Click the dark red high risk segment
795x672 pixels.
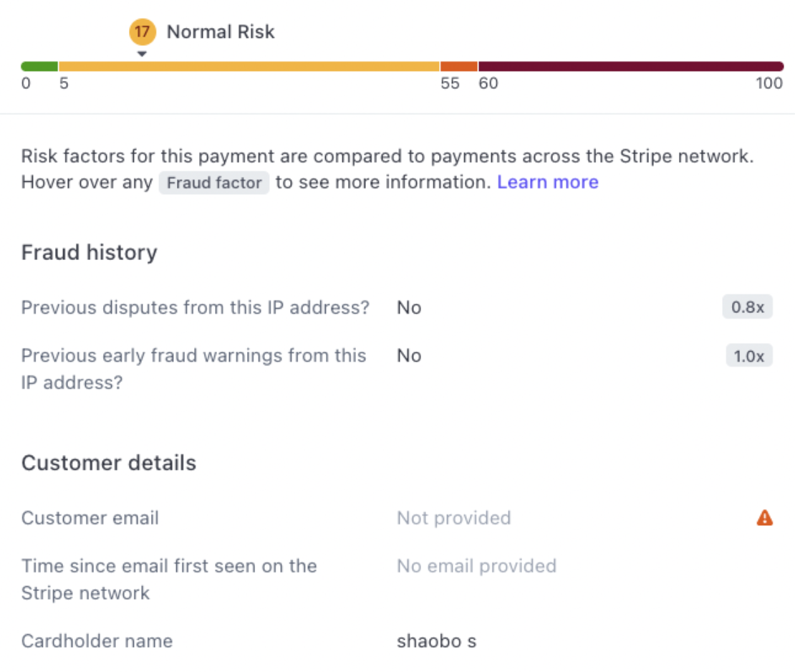click(631, 67)
